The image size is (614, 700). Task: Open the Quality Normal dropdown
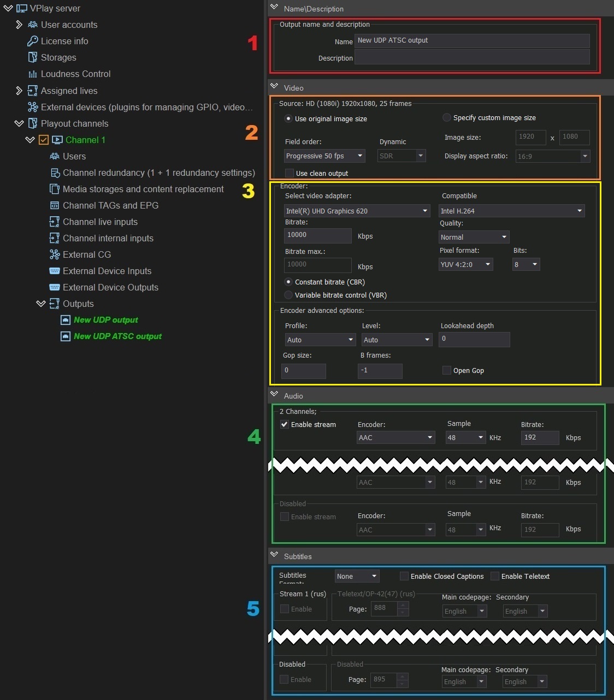click(474, 237)
